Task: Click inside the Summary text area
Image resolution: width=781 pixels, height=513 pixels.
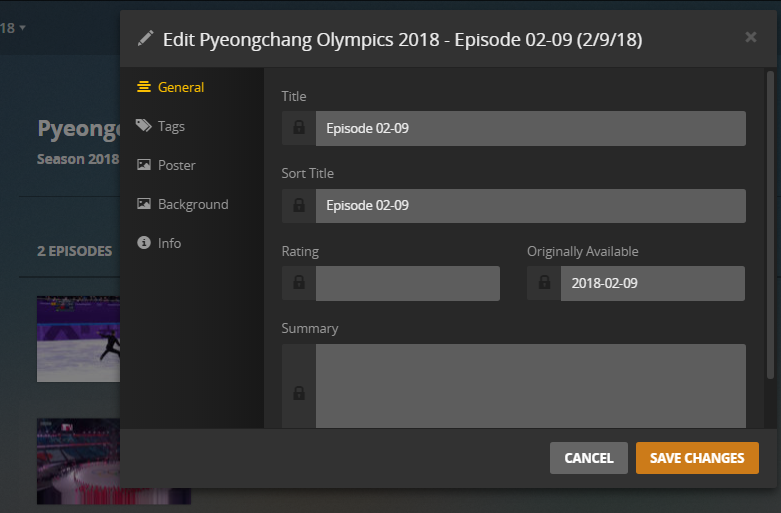Action: (x=530, y=386)
